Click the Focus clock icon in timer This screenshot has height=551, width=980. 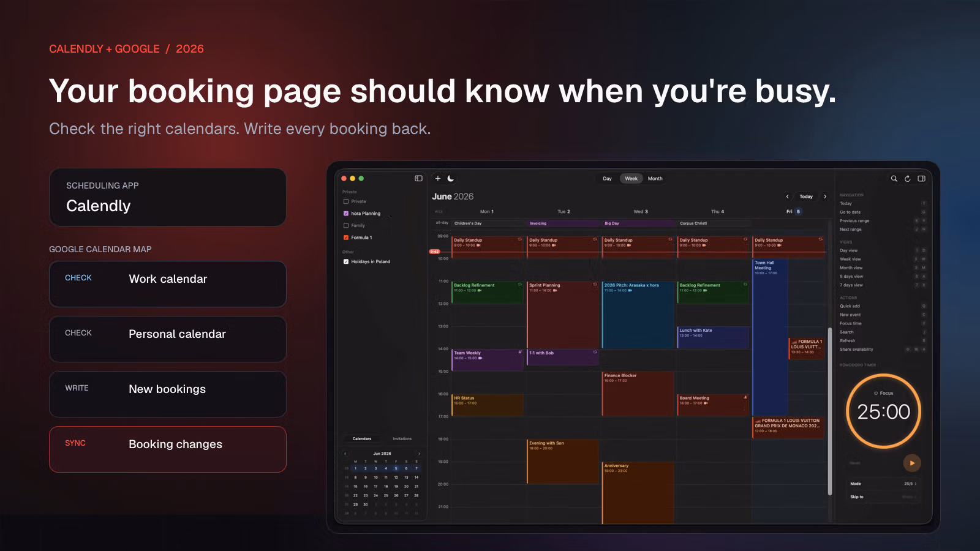point(875,393)
